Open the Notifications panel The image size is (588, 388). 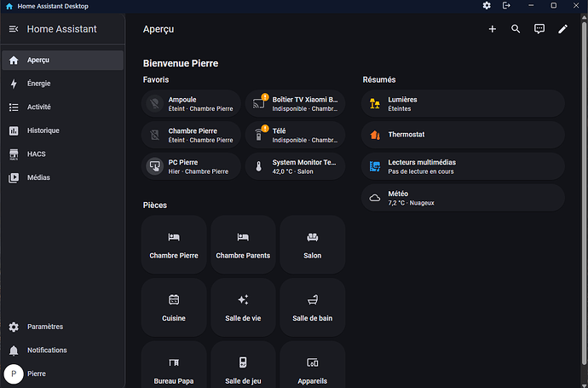tap(47, 350)
